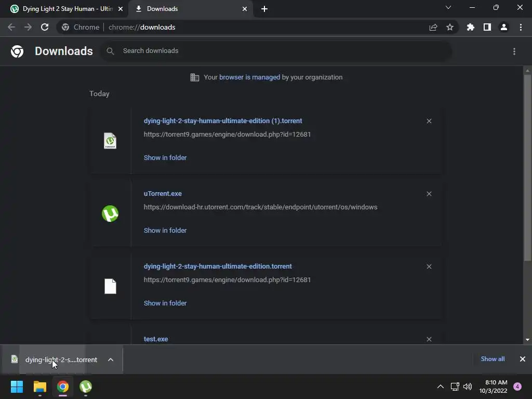Image resolution: width=532 pixels, height=399 pixels.
Task: Show hidden system tray icons
Action: [x=441, y=387]
